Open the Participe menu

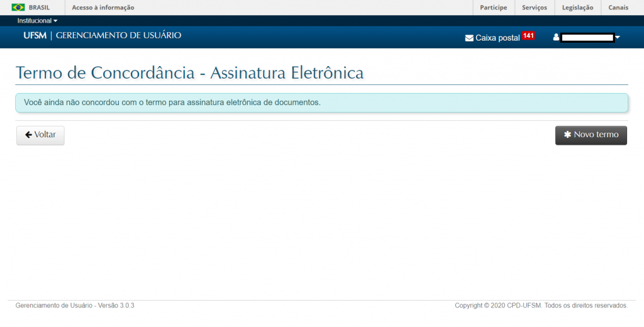click(x=493, y=8)
